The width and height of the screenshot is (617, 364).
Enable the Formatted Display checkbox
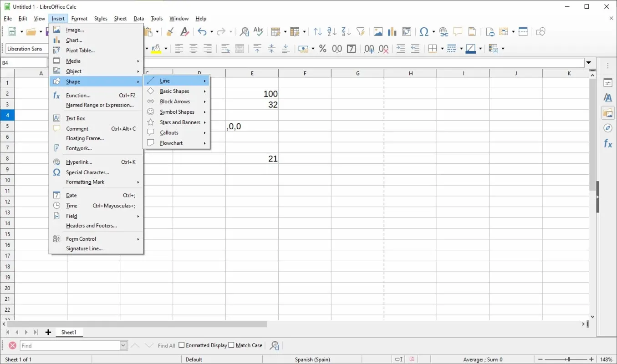(182, 345)
